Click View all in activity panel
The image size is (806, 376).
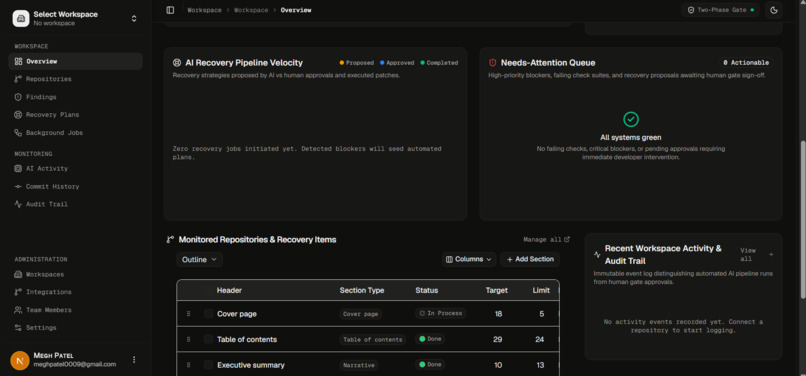(756, 255)
